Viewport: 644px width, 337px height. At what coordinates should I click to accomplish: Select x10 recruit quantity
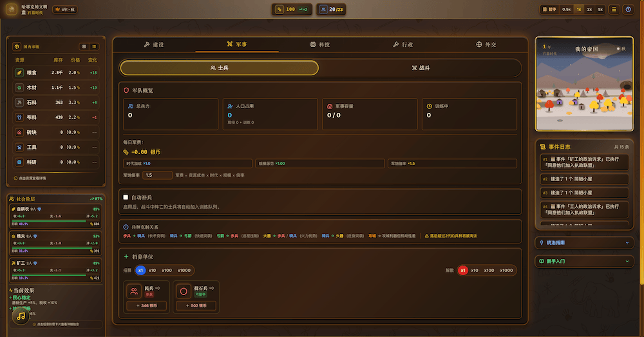point(152,271)
